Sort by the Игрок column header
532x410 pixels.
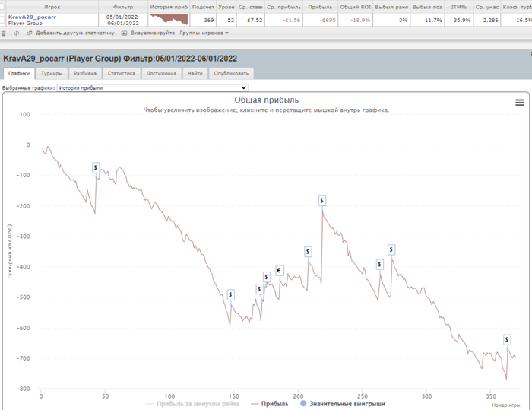[x=52, y=7]
